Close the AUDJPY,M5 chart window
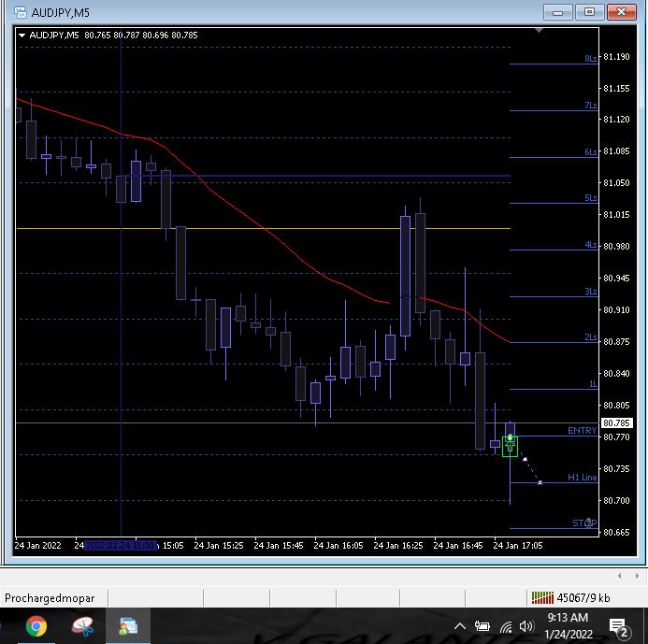The height and width of the screenshot is (644, 648). pyautogui.click(x=621, y=12)
